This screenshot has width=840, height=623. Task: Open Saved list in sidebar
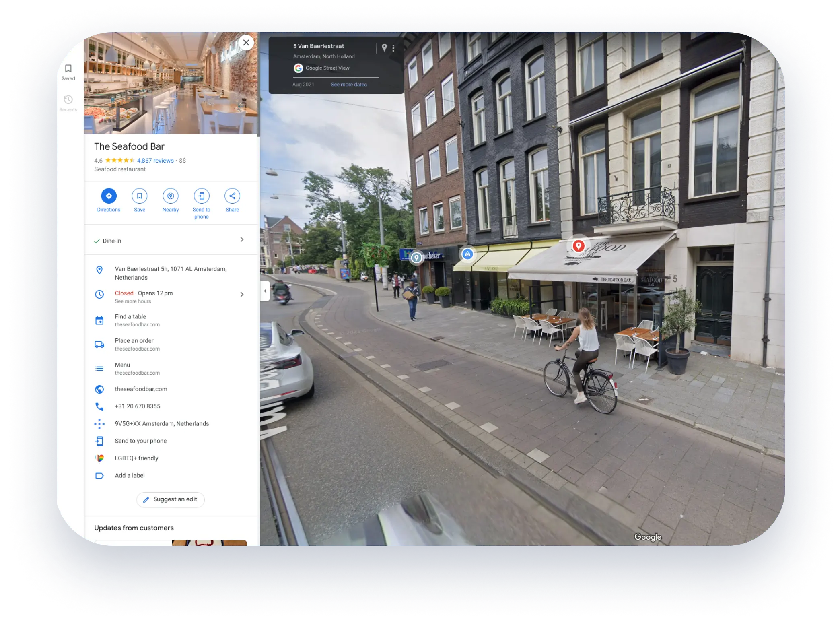pos(68,72)
